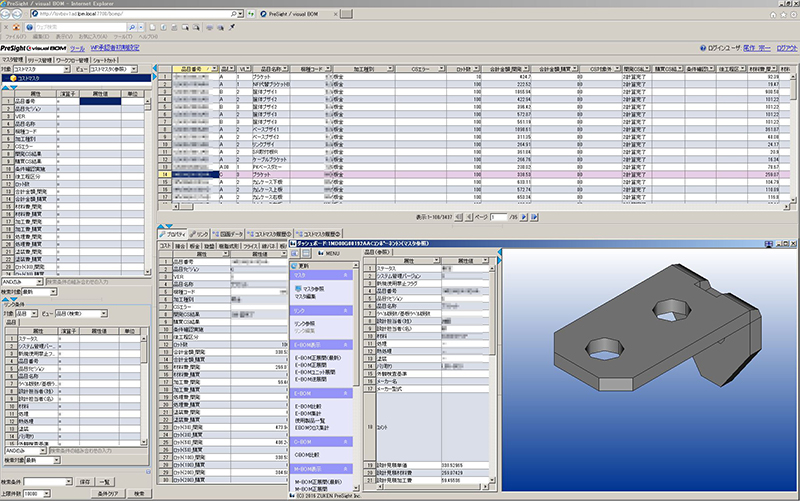Select the 板金 sub-tab in property panel
The width and height of the screenshot is (800, 501).
pyautogui.click(x=194, y=246)
